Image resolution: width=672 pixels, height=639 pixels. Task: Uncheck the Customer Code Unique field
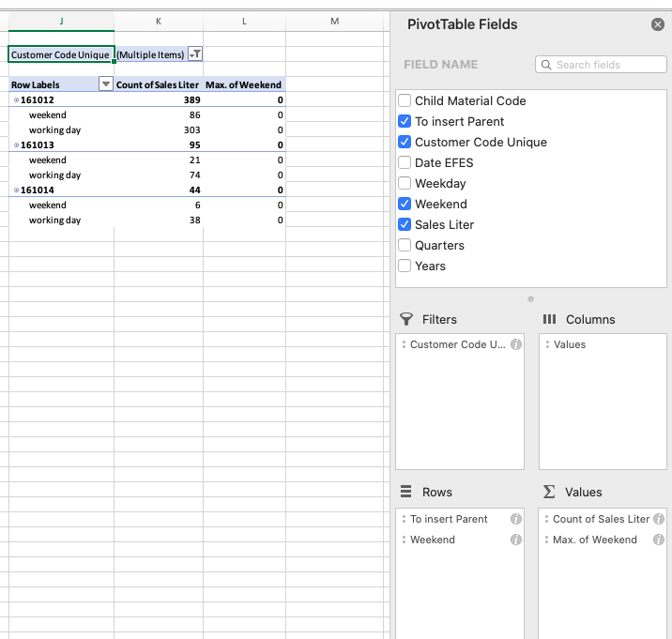point(405,142)
